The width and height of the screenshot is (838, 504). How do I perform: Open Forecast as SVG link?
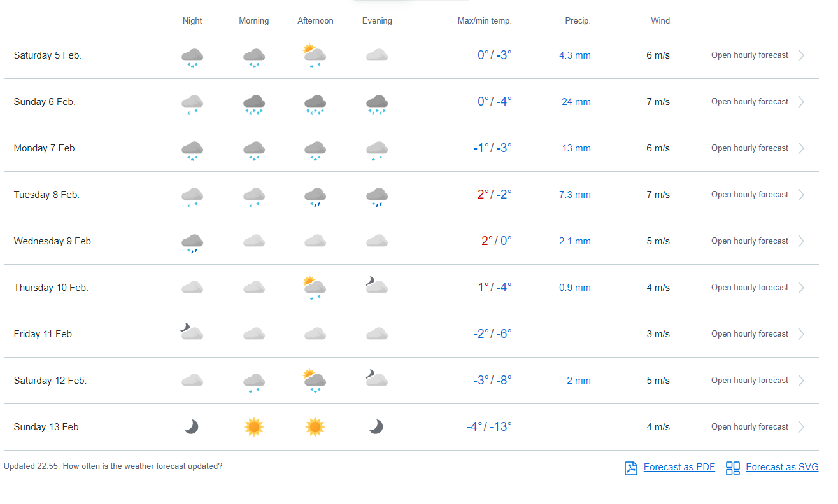click(x=782, y=467)
